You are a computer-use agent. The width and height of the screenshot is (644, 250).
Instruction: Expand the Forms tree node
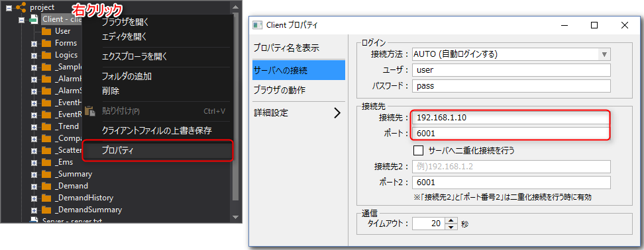coord(34,44)
